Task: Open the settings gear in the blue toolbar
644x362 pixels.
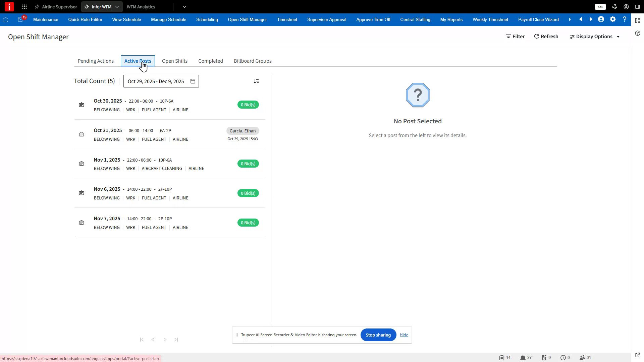Action: tap(612, 19)
